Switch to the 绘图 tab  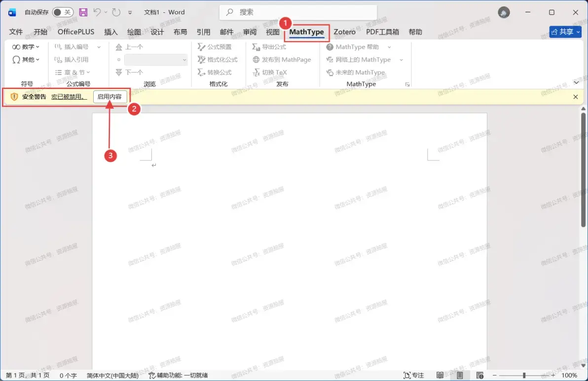tap(134, 32)
